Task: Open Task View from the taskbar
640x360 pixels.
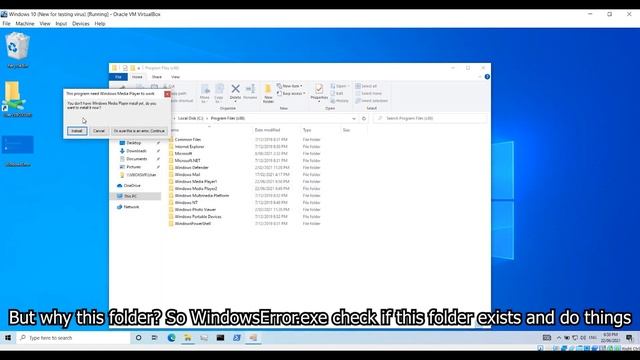Action: pos(155,338)
